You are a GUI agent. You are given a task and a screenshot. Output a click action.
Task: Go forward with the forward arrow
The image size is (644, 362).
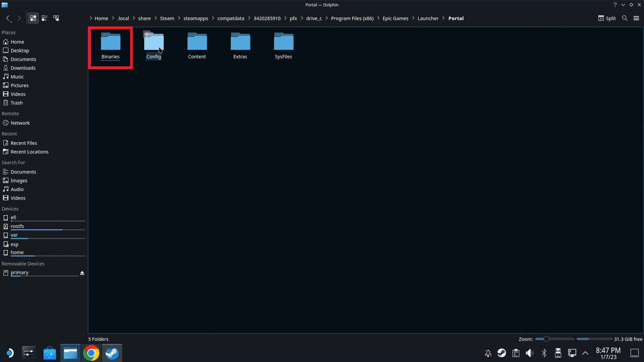pyautogui.click(x=19, y=18)
